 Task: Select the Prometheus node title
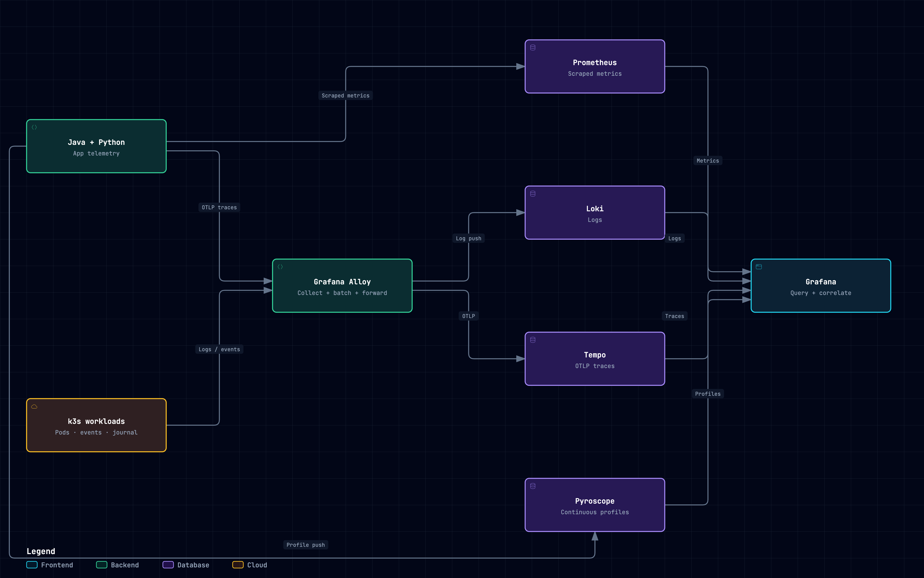pyautogui.click(x=595, y=63)
